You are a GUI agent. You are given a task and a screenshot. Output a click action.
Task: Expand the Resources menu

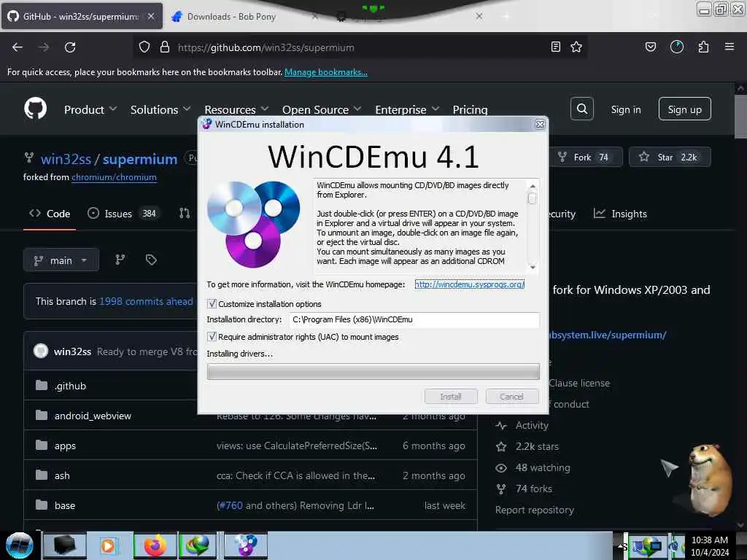pyautogui.click(x=237, y=109)
